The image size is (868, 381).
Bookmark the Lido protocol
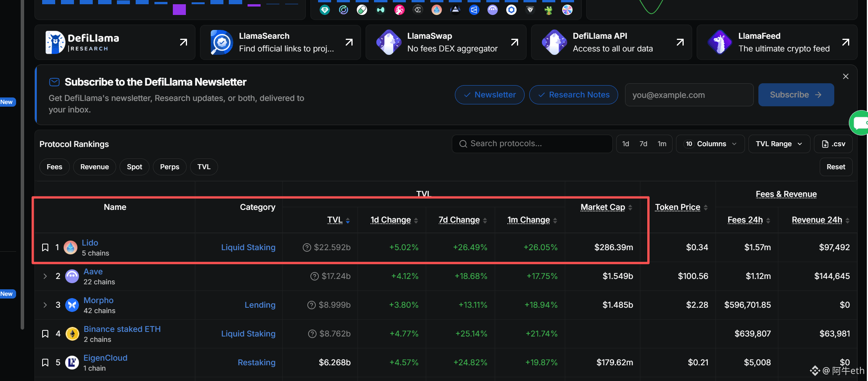pos(45,247)
